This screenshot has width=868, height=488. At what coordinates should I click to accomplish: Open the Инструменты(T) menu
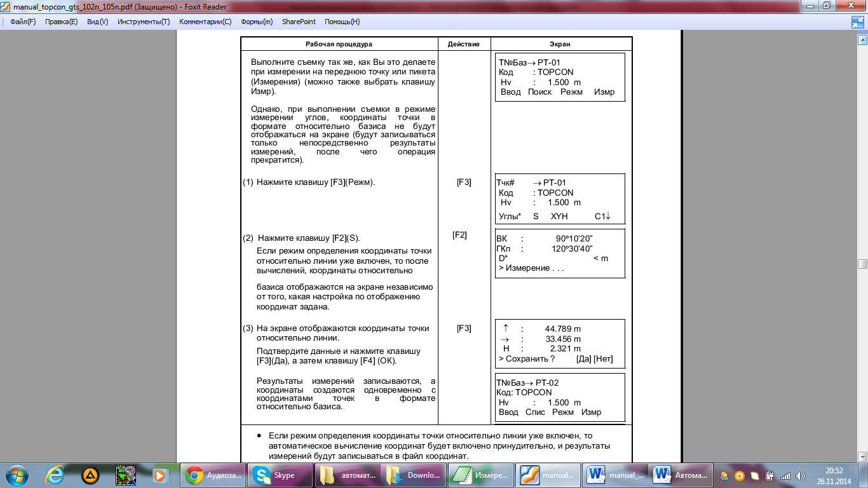point(144,22)
